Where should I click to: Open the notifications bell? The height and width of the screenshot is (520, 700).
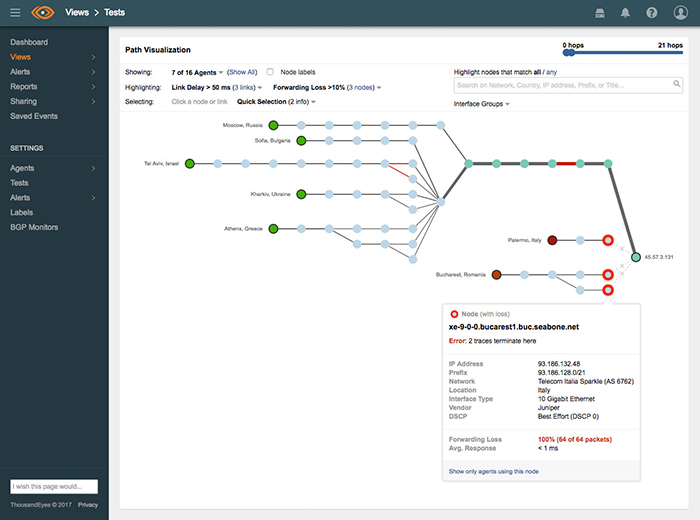[x=625, y=13]
